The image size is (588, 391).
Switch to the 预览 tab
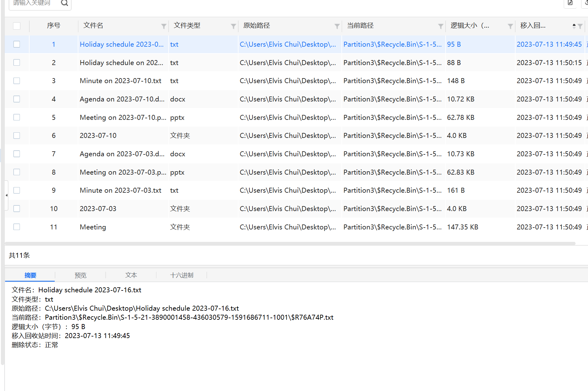81,275
